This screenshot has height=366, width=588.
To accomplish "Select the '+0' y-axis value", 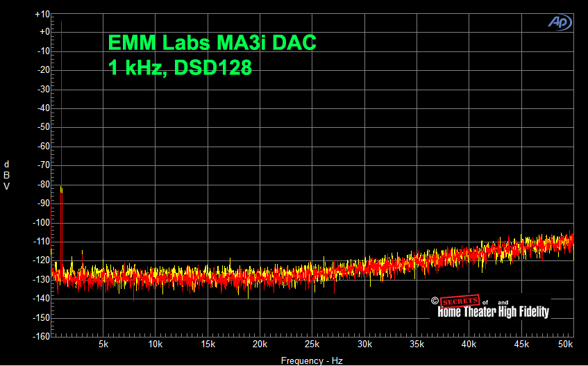I will (x=44, y=32).
